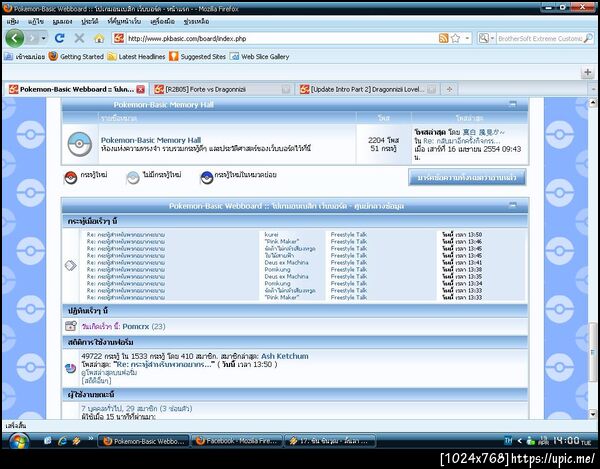The height and width of the screenshot is (469, 600).
Task: Close the [R2B05] Forte vs Dragonnizii tab
Action: [286, 89]
